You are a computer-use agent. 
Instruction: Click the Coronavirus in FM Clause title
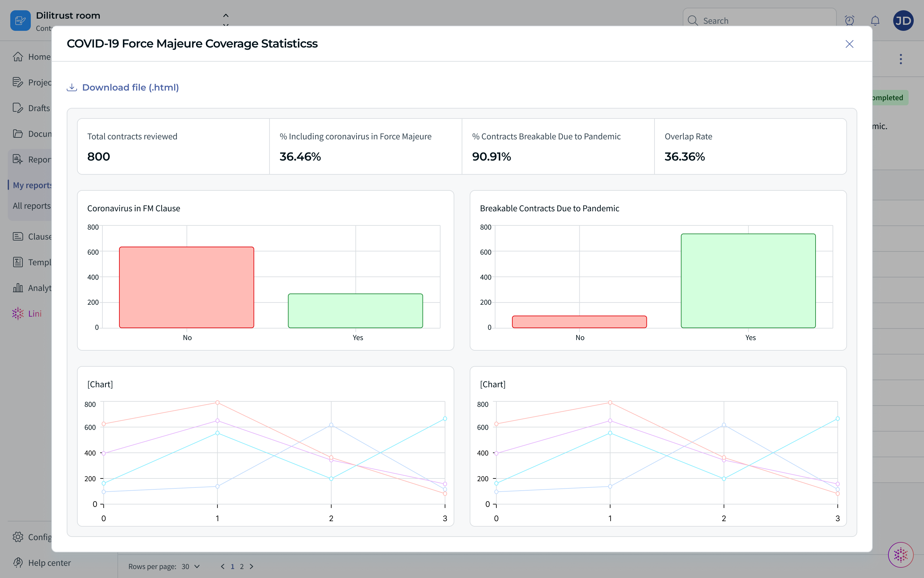pyautogui.click(x=134, y=208)
